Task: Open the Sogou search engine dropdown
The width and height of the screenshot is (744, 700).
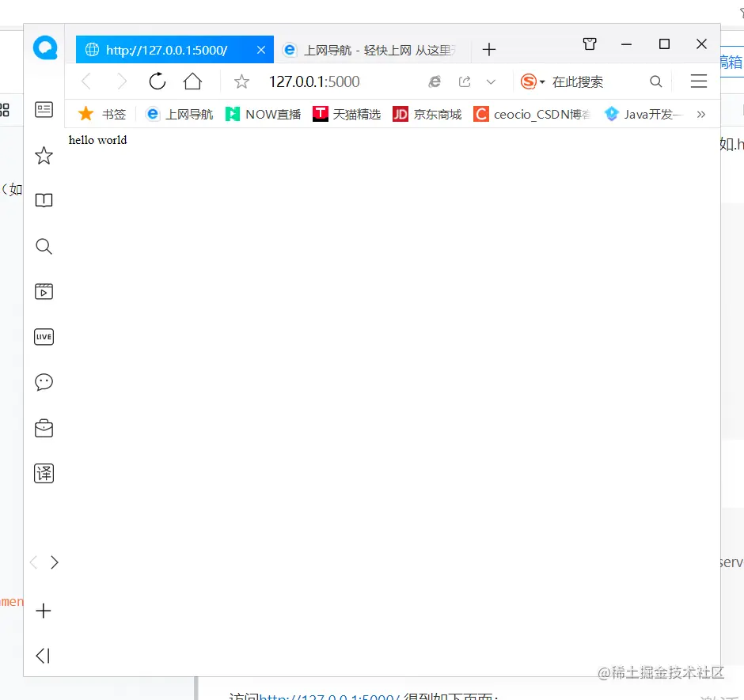Action: (x=533, y=81)
